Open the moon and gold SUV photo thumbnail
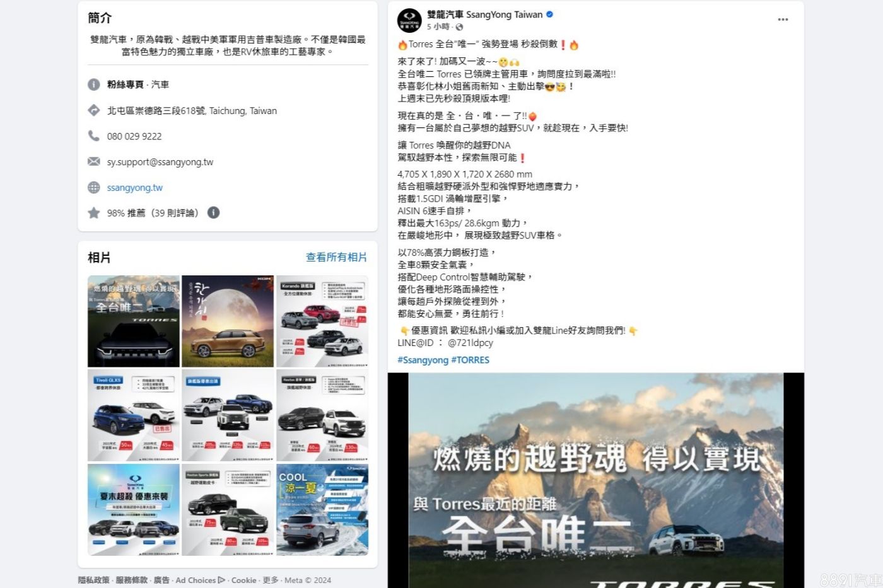This screenshot has width=883, height=588. 228,321
